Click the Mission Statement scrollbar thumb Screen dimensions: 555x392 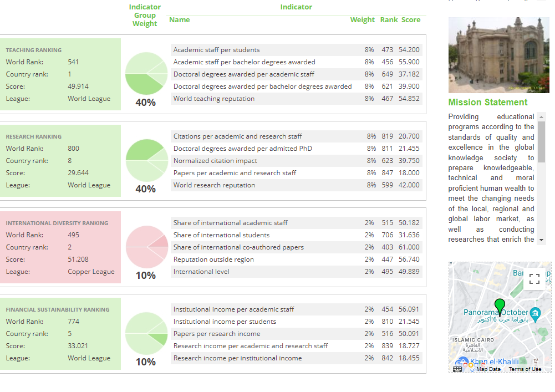[x=542, y=141]
